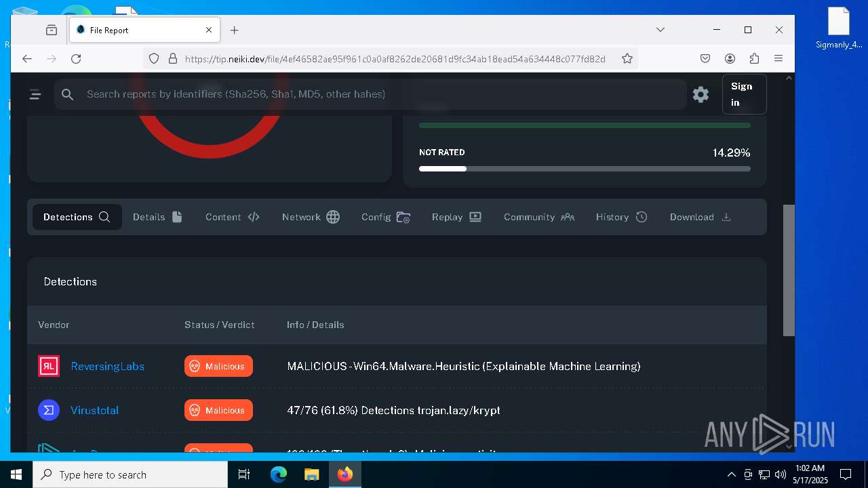This screenshot has height=488, width=868.
Task: Click the 14.29% value text
Action: coord(731,152)
